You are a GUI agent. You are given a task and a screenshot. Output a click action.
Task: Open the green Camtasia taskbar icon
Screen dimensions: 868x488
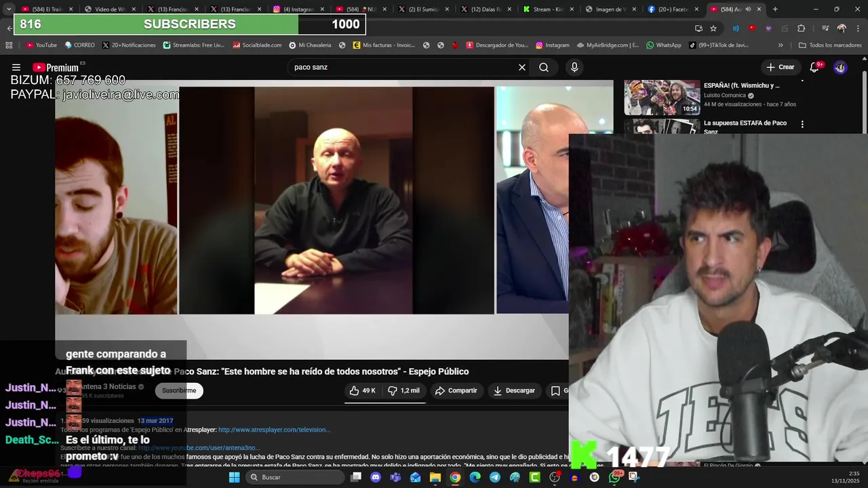click(534, 477)
